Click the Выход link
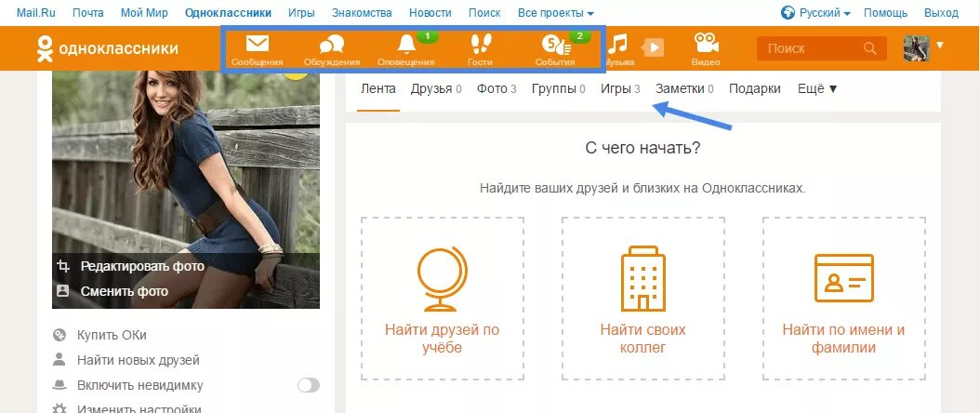Screen dimensions: 980x413 (x=941, y=12)
